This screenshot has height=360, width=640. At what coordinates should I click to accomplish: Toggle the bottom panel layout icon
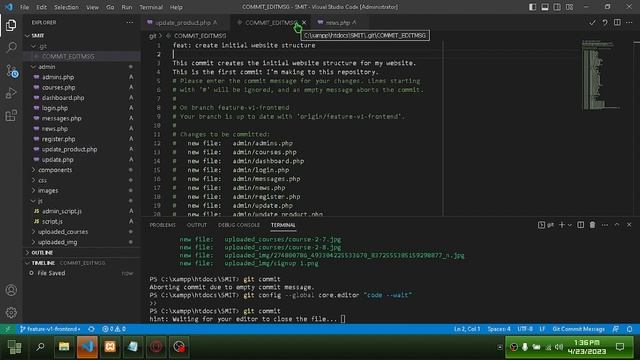coord(544,7)
